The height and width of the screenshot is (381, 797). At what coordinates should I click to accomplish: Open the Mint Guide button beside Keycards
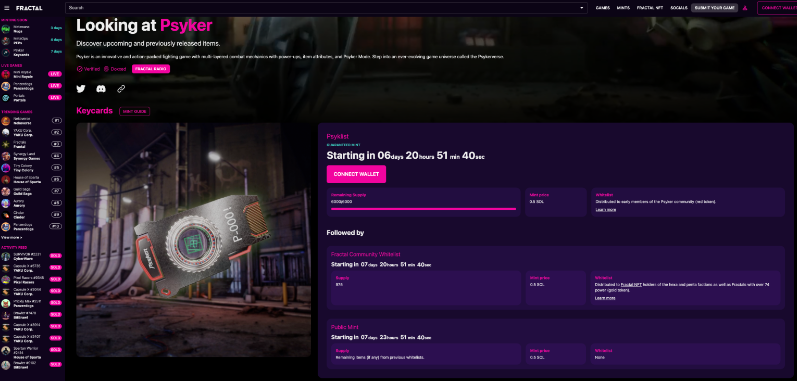[x=134, y=111]
